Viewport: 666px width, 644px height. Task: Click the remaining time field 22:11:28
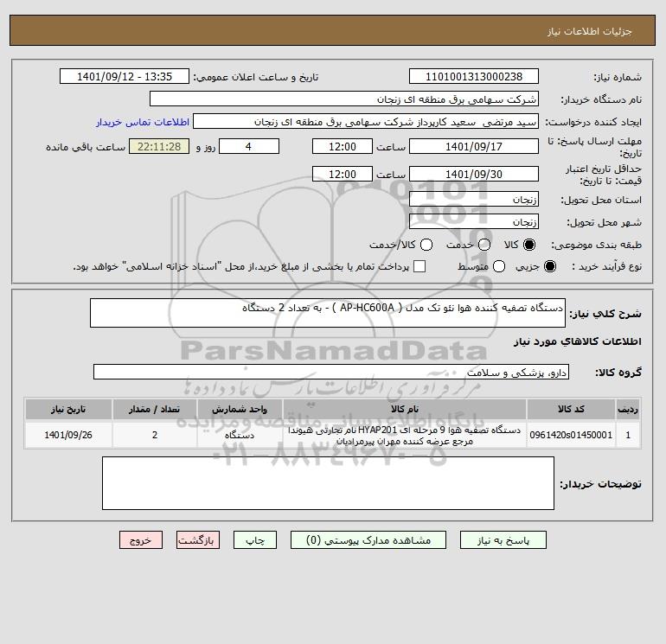coord(159,146)
